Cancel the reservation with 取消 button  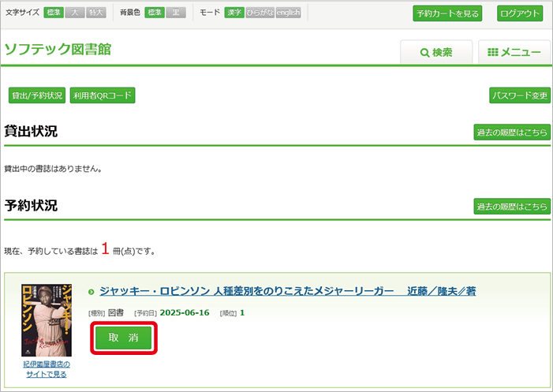click(123, 338)
